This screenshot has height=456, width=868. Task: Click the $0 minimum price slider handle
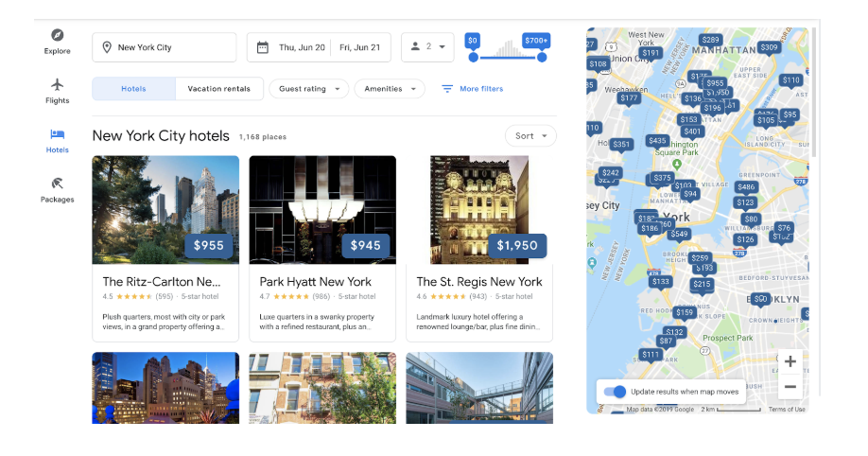pos(474,57)
